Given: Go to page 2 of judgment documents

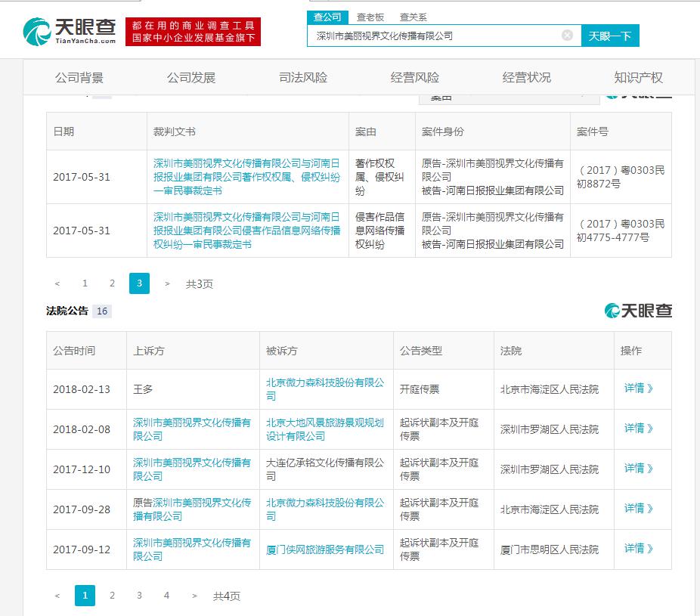Looking at the screenshot, I should pyautogui.click(x=112, y=283).
